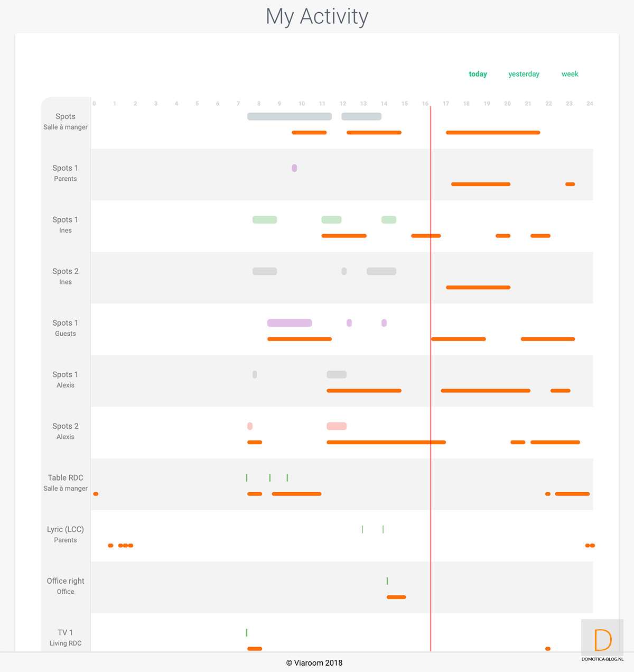This screenshot has height=672, width=634.
Task: Switch to the yesterday view
Action: click(524, 74)
